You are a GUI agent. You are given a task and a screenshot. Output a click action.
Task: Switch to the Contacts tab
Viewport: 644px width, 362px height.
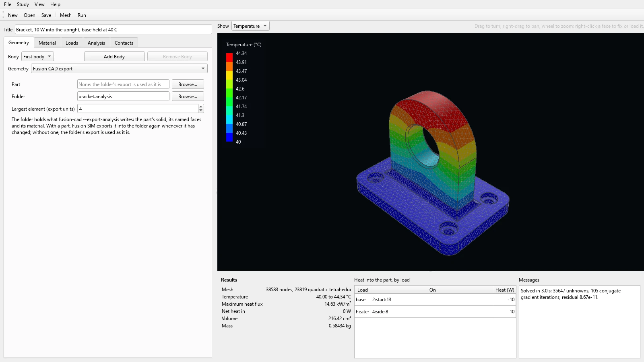pos(124,43)
